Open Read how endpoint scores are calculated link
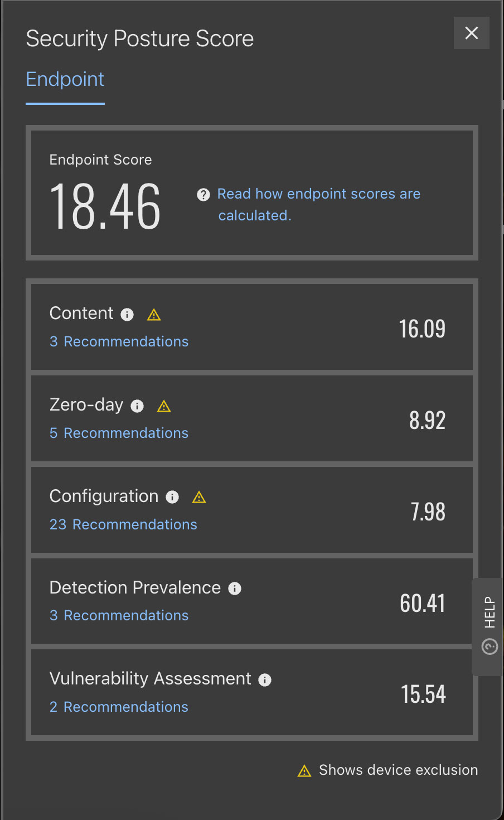The image size is (504, 820). click(318, 204)
